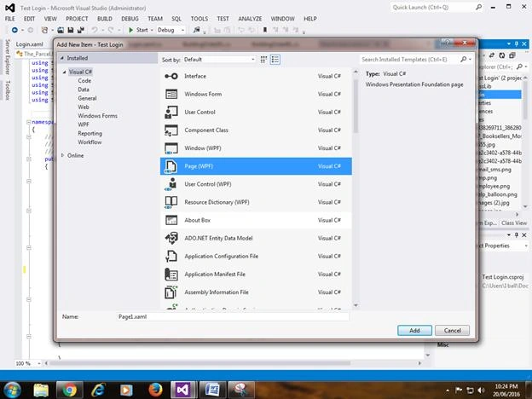The image size is (532, 399).
Task: Select the Interface template icon
Action: 171,76
